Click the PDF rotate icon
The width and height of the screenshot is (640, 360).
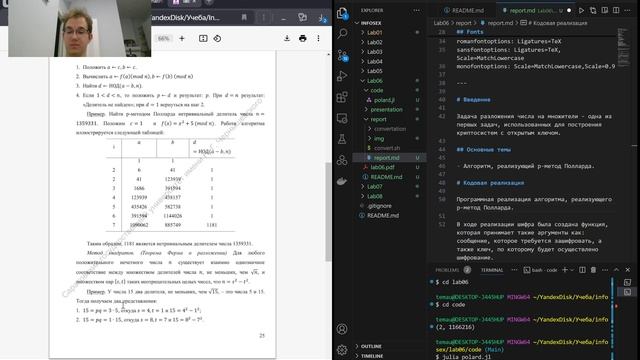[x=217, y=38]
